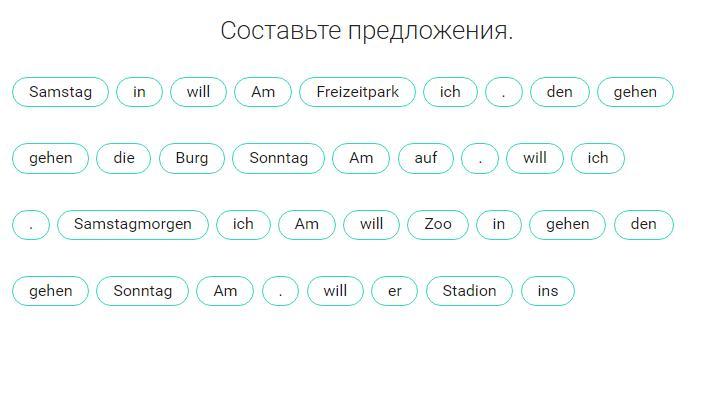Click the "Samstag" word chip
Screen dimensions: 721x404
[x=60, y=92]
